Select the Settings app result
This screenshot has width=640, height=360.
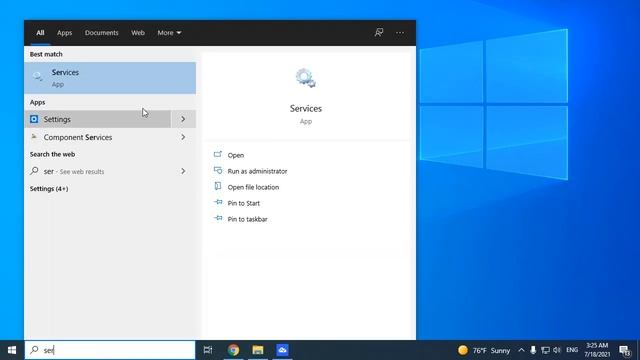pyautogui.click(x=98, y=119)
